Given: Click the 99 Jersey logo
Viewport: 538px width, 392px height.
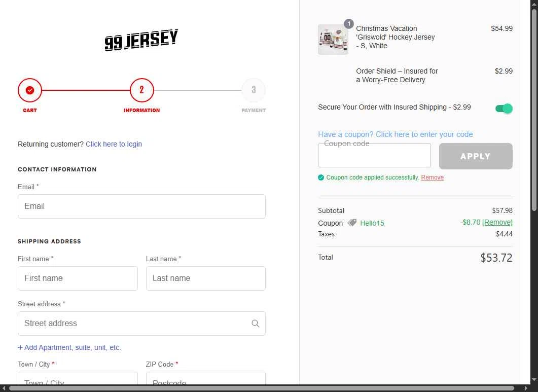Looking at the screenshot, I should pos(141,40).
